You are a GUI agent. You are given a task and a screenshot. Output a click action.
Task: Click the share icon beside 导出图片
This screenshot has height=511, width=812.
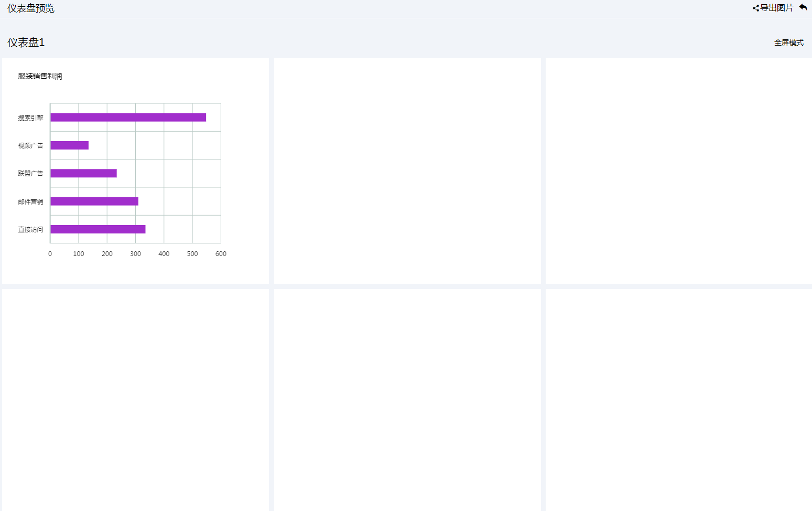pos(755,8)
